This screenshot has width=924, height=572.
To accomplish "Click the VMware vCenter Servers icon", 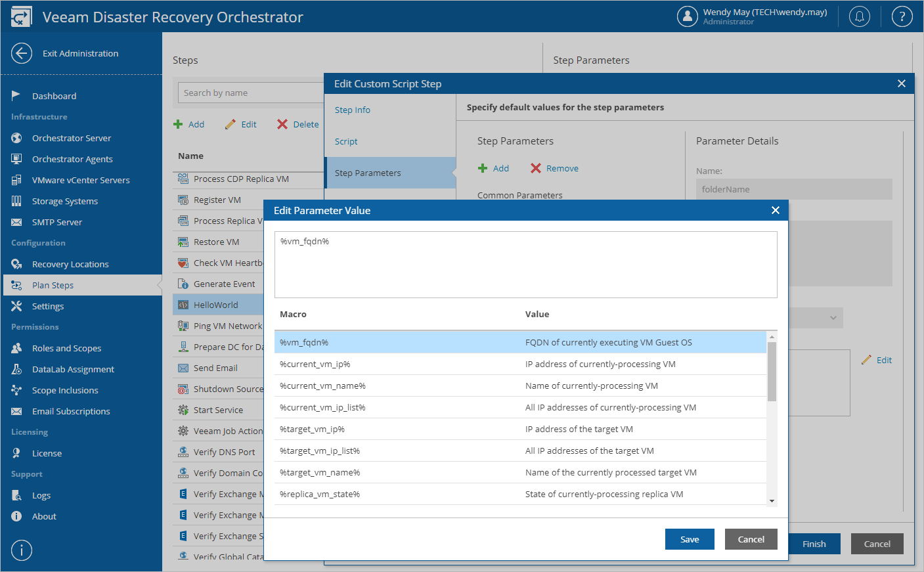I will [x=16, y=180].
